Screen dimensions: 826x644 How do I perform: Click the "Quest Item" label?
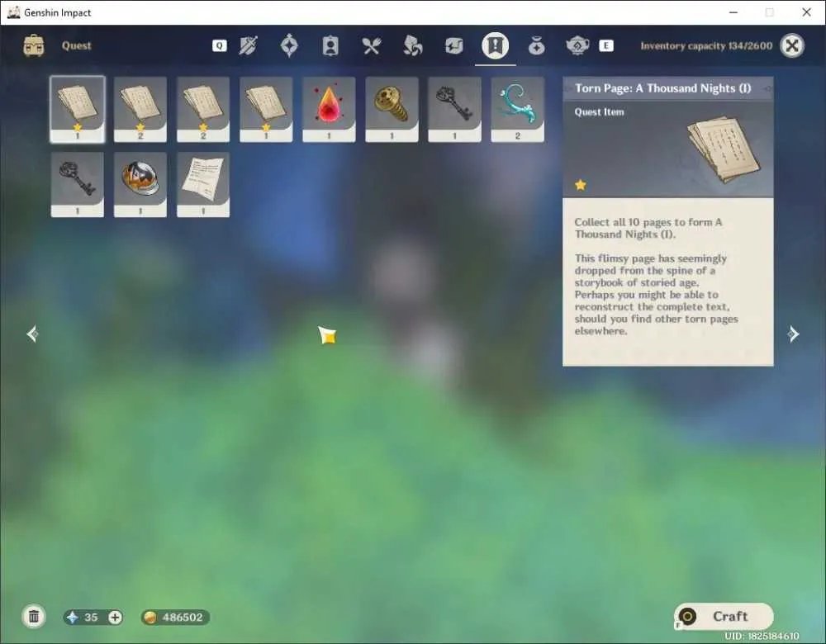[599, 111]
